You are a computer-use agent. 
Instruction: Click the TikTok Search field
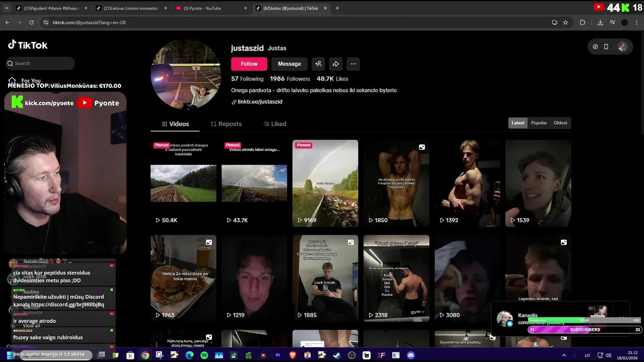[x=41, y=63]
